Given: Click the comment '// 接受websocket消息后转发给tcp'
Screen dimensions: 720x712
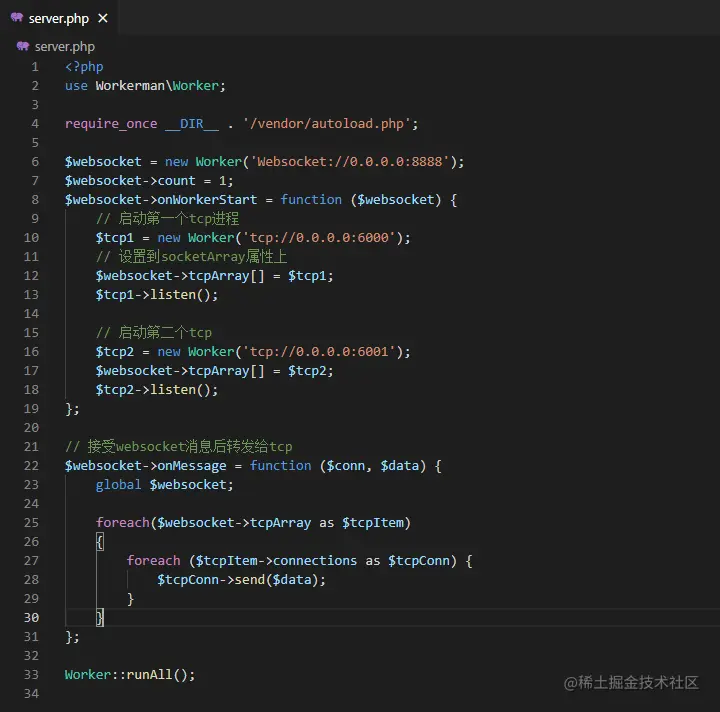Looking at the screenshot, I should click(179, 447).
